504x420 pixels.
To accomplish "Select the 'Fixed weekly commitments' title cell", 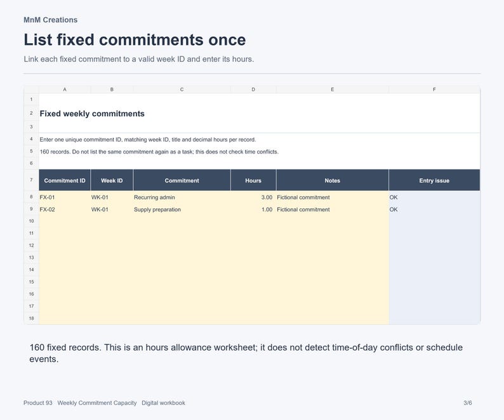I will pos(92,114).
